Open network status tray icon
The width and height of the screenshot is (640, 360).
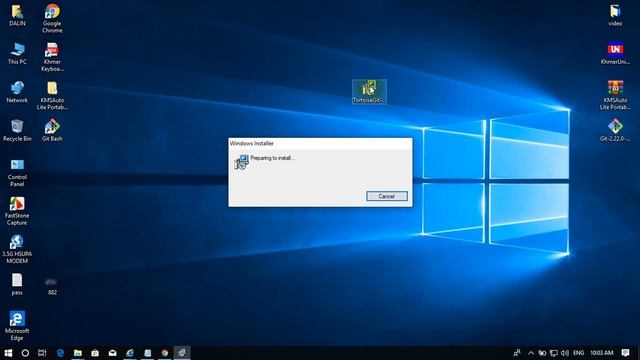tap(554, 353)
